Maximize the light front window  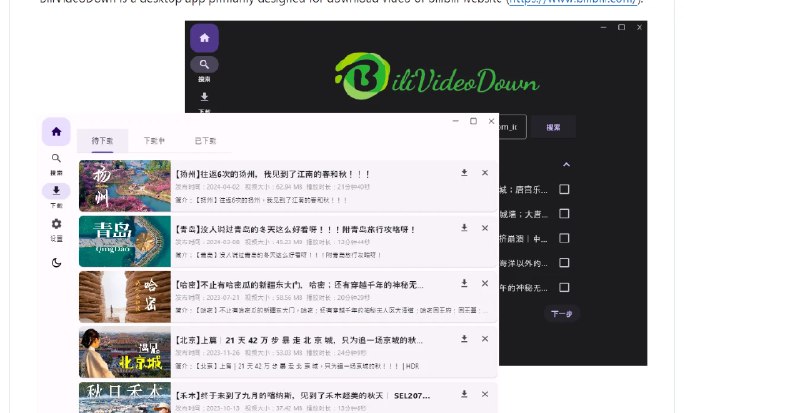pyautogui.click(x=473, y=121)
